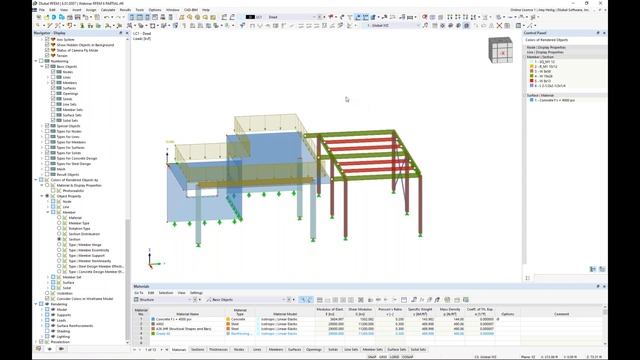Open the Settings menu in Materials table

pyautogui.click(x=196, y=293)
